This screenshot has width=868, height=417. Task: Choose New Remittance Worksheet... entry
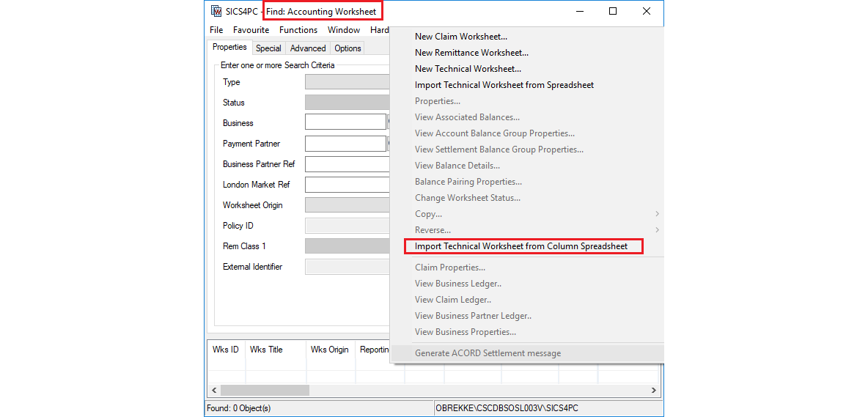[x=471, y=53]
